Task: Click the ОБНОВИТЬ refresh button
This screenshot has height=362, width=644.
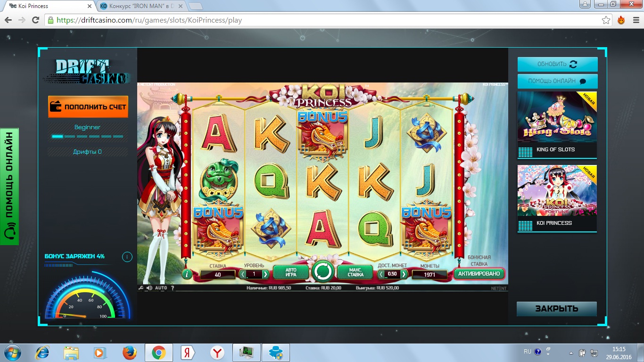Action: [x=557, y=64]
